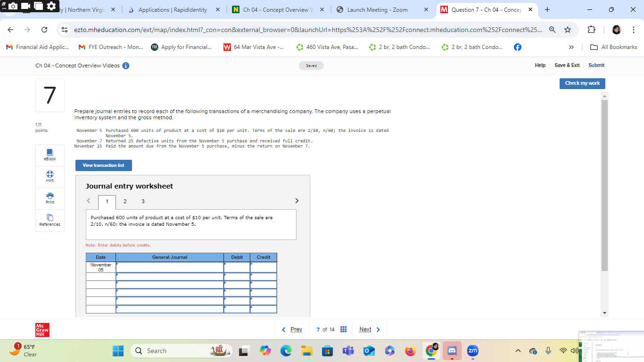The height and width of the screenshot is (362, 644).
Task: Open File Explorer from the taskbar
Action: coord(307,351)
